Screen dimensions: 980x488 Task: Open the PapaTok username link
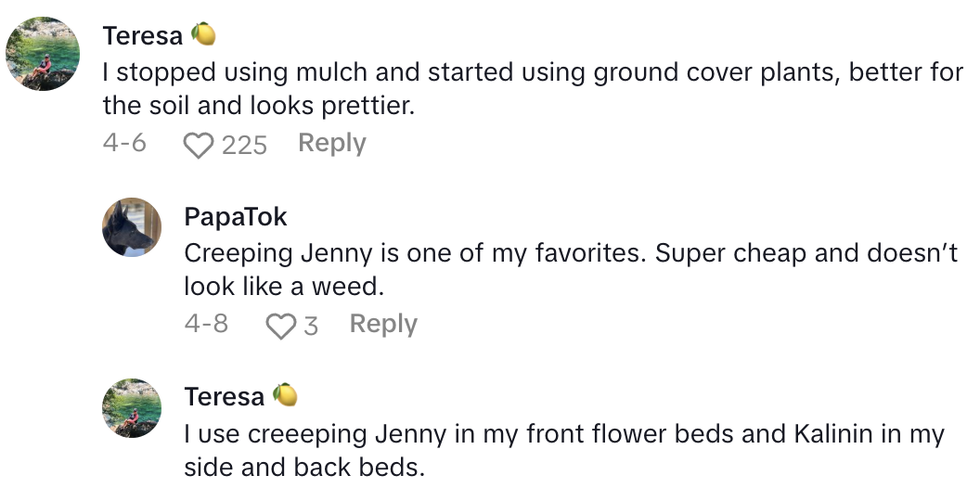coord(236,217)
